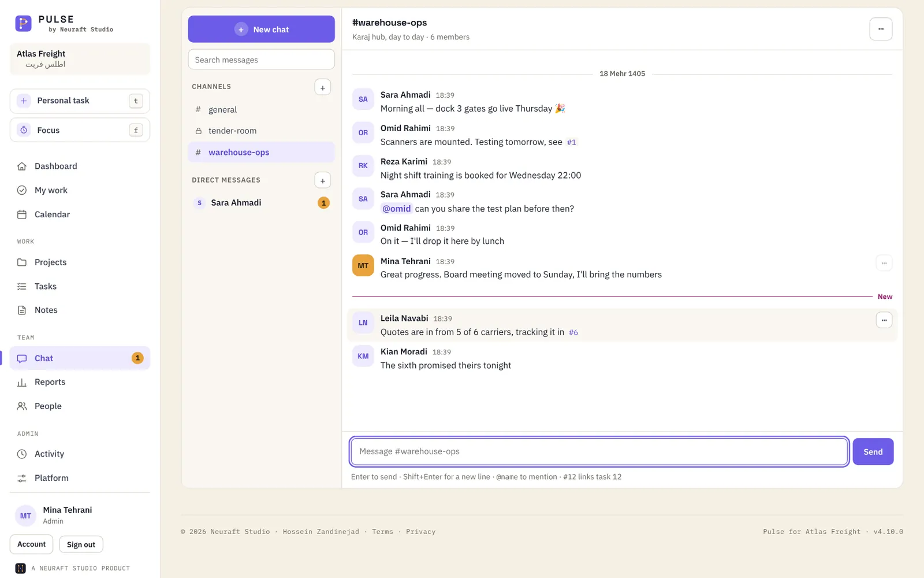Click the Neuraft Studio footer link
The image size is (924, 578).
point(240,532)
